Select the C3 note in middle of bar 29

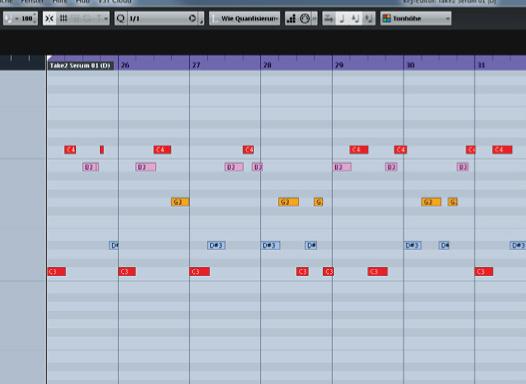pyautogui.click(x=378, y=272)
